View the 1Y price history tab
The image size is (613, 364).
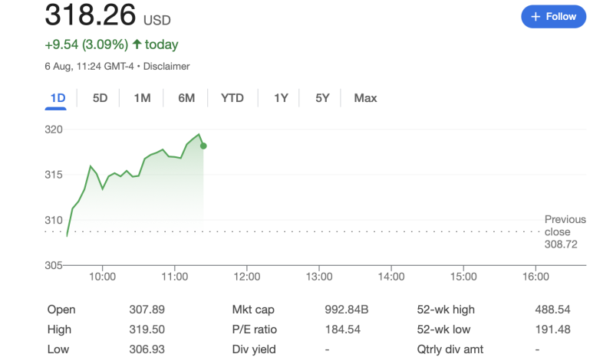tap(281, 98)
